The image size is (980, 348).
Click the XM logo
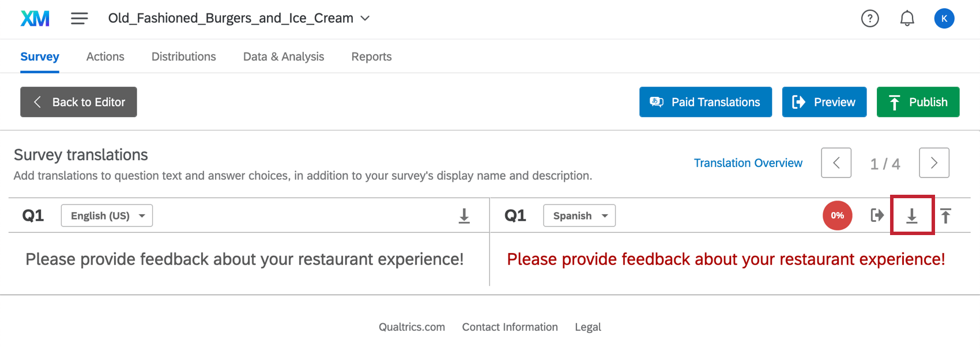tap(35, 18)
